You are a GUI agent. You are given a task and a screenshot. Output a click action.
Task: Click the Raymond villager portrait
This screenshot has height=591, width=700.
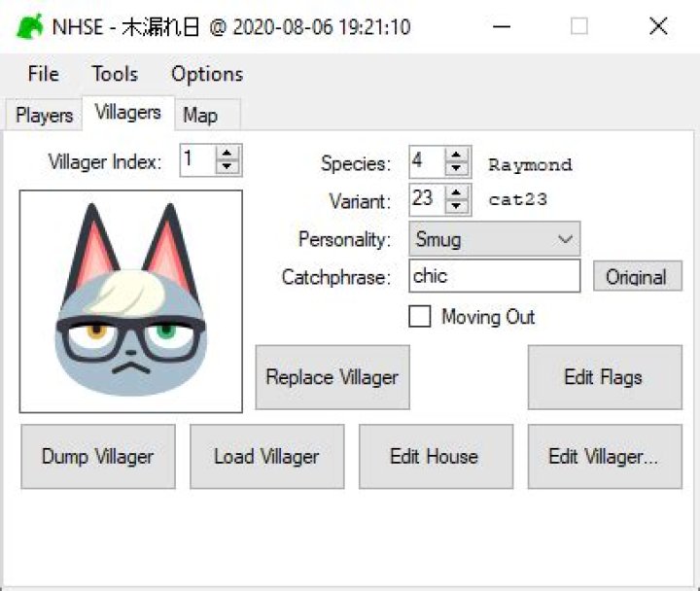(131, 301)
